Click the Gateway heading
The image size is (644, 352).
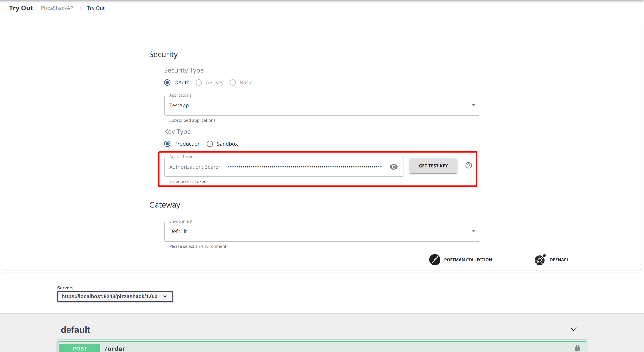point(165,205)
